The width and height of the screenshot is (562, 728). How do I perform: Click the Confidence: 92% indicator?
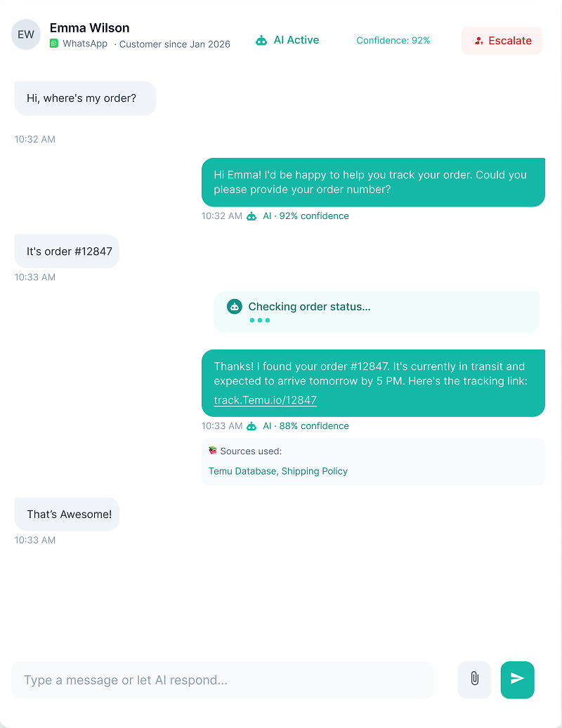393,41
